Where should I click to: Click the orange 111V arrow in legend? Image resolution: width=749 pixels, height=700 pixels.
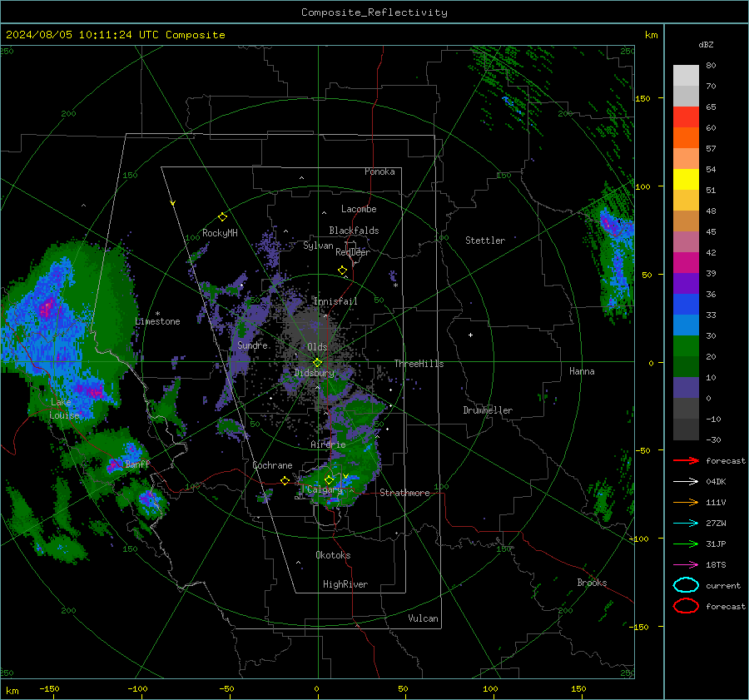pyautogui.click(x=686, y=502)
